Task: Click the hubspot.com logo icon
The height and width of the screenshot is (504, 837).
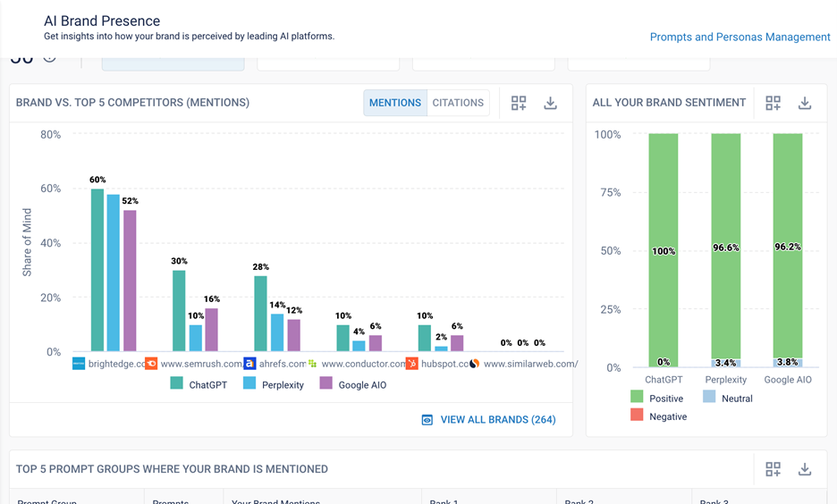Action: click(411, 364)
